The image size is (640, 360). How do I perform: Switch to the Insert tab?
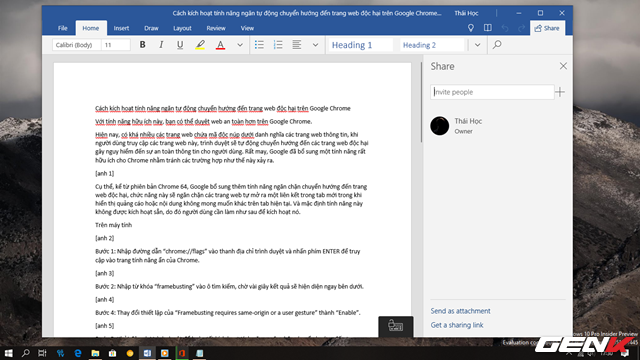121,28
